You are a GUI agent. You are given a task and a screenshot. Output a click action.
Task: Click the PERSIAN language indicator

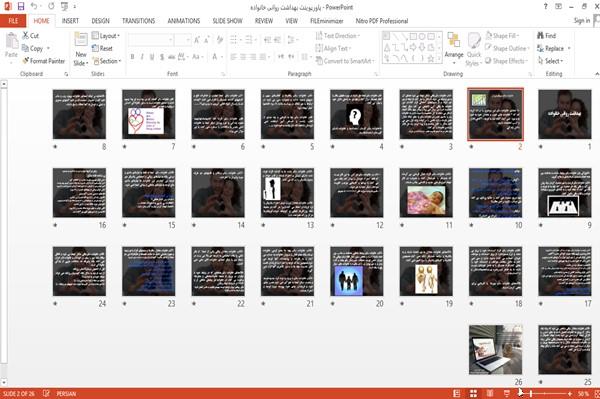(x=66, y=393)
